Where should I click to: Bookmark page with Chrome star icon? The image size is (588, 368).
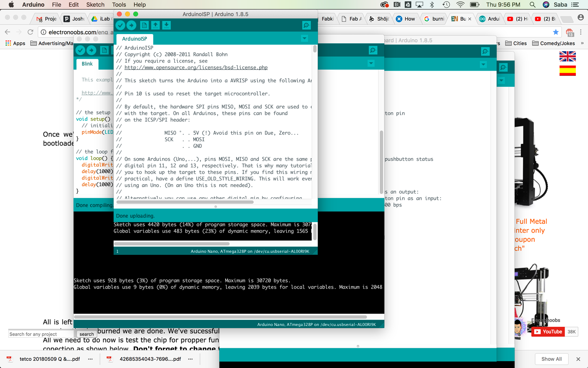pyautogui.click(x=556, y=32)
